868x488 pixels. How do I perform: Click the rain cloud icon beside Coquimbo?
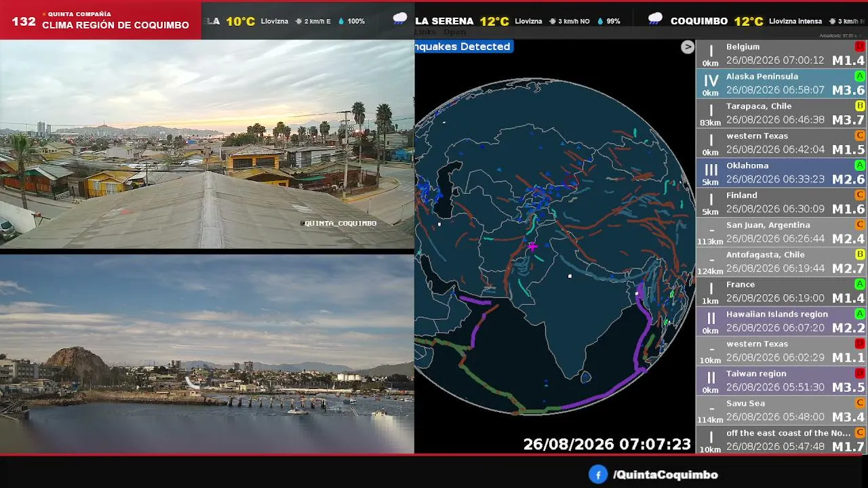[x=655, y=19]
